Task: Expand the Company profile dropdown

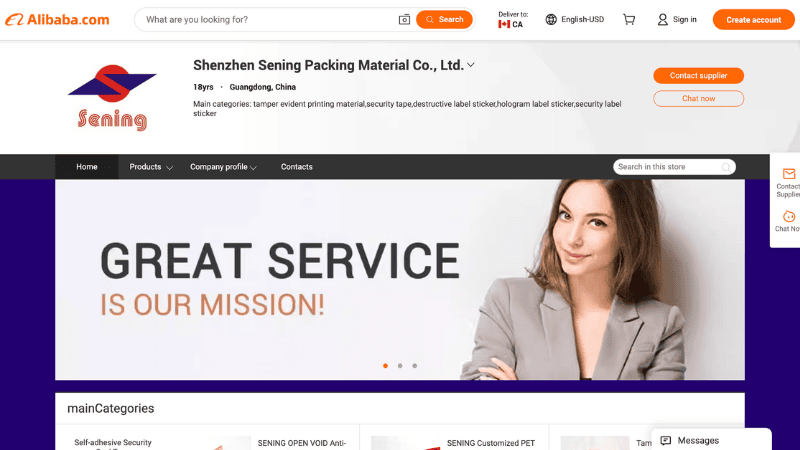Action: point(223,167)
